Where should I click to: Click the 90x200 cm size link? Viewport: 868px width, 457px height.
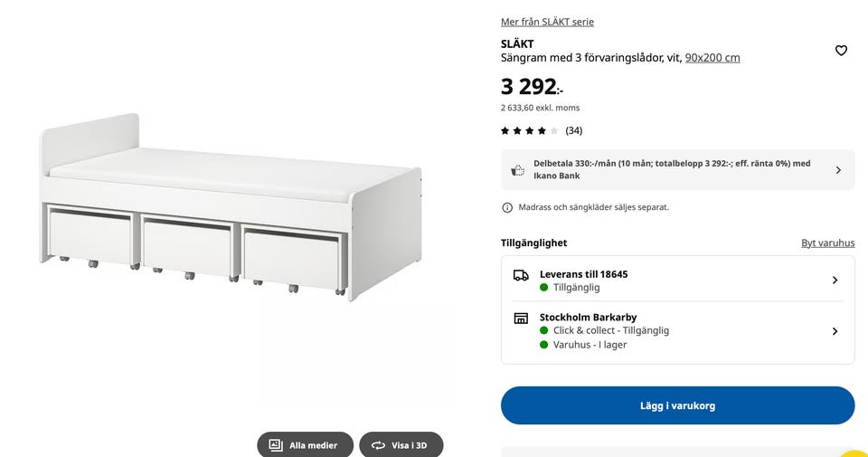[712, 58]
